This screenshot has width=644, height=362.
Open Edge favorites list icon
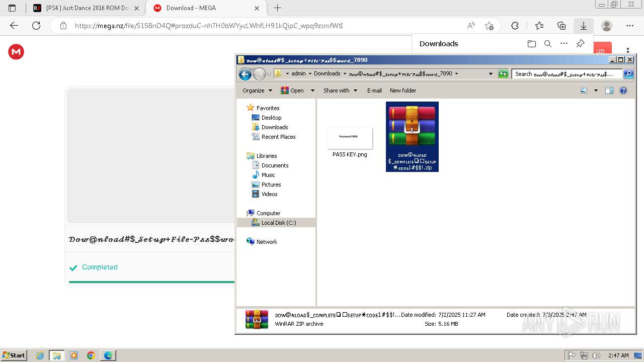pos(539,26)
